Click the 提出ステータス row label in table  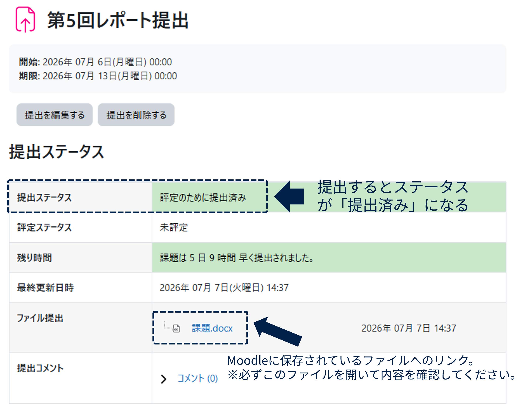click(x=44, y=197)
